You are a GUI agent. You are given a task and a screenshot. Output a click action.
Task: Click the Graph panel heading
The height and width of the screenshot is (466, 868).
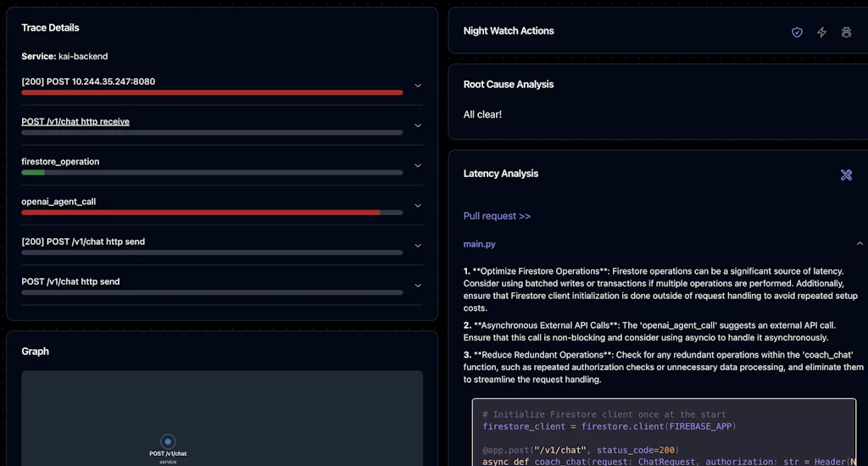[35, 352]
